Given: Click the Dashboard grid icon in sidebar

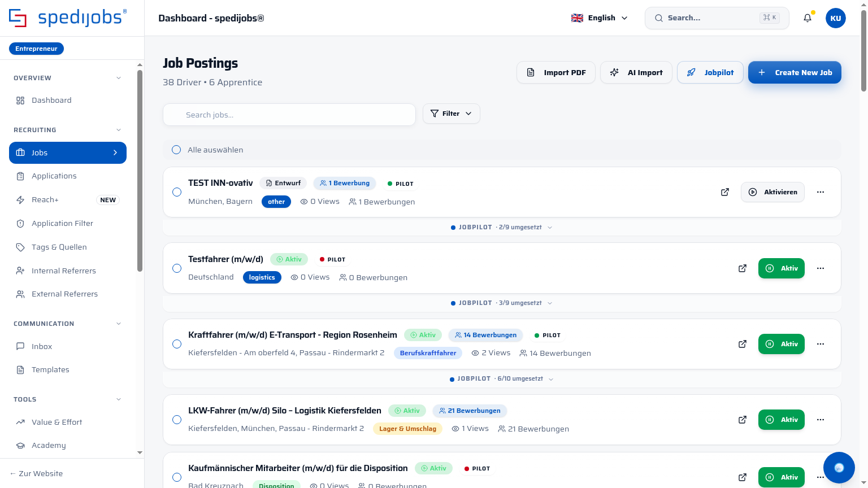Looking at the screenshot, I should [x=20, y=101].
